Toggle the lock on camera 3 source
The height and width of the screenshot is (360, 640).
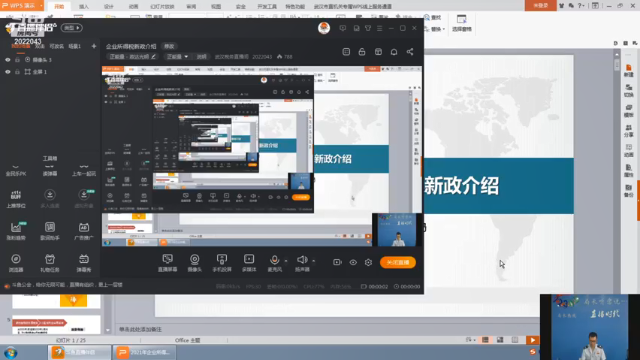[17, 60]
